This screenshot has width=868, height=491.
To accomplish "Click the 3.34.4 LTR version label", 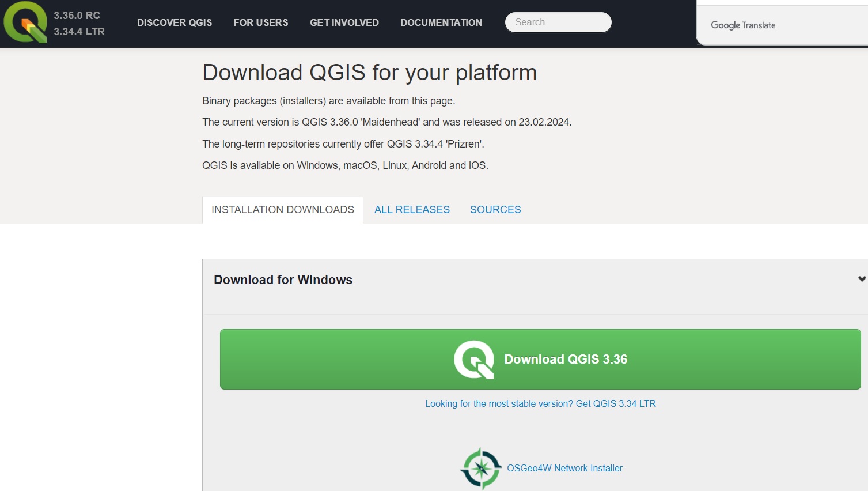I will pos(79,32).
